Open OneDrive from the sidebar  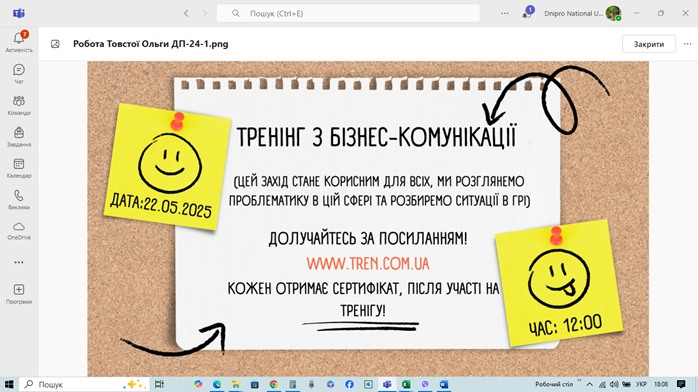click(x=19, y=231)
